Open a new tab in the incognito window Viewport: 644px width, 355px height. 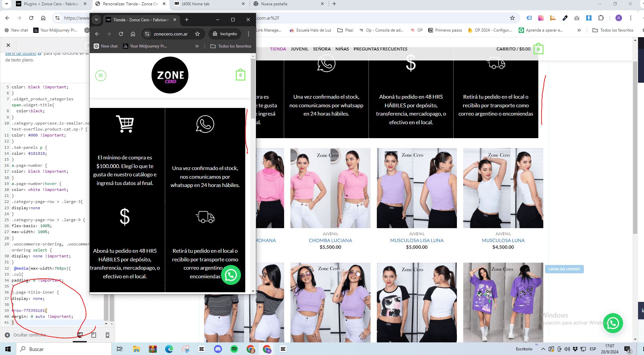click(187, 20)
